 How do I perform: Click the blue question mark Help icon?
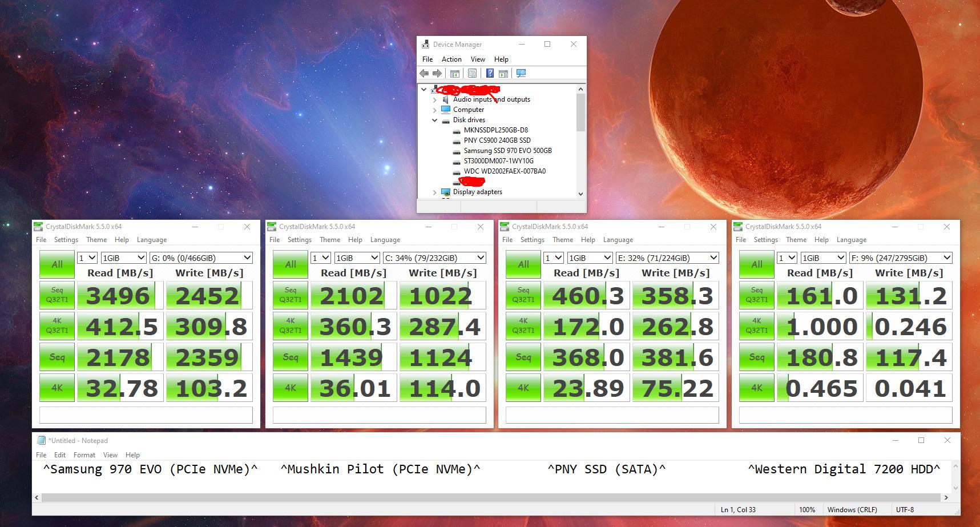point(490,73)
